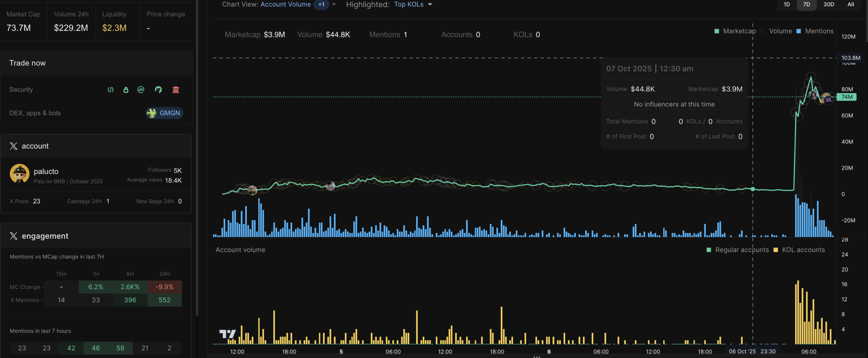Click the -9.9% 24H MC Change cell
Viewport: 868px width, 358px height.
click(164, 287)
